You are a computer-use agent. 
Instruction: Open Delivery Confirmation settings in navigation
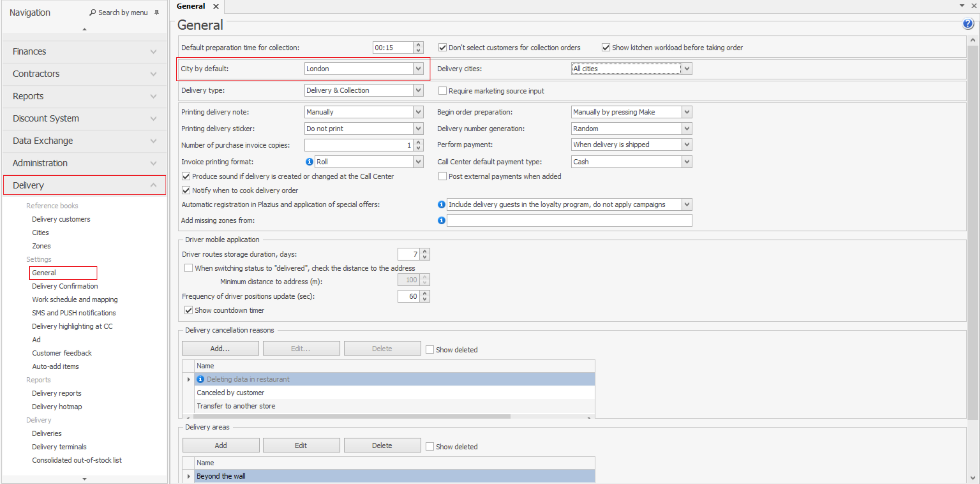65,286
